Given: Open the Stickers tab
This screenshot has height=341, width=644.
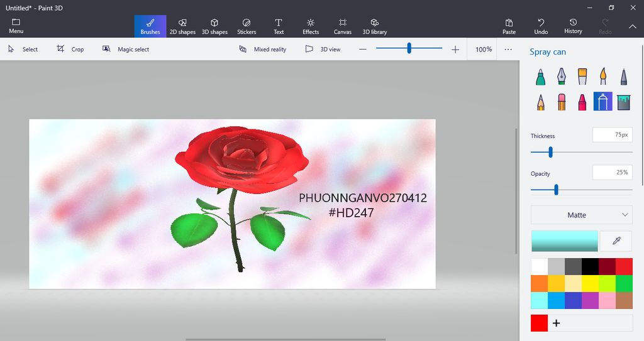Looking at the screenshot, I should 247,26.
